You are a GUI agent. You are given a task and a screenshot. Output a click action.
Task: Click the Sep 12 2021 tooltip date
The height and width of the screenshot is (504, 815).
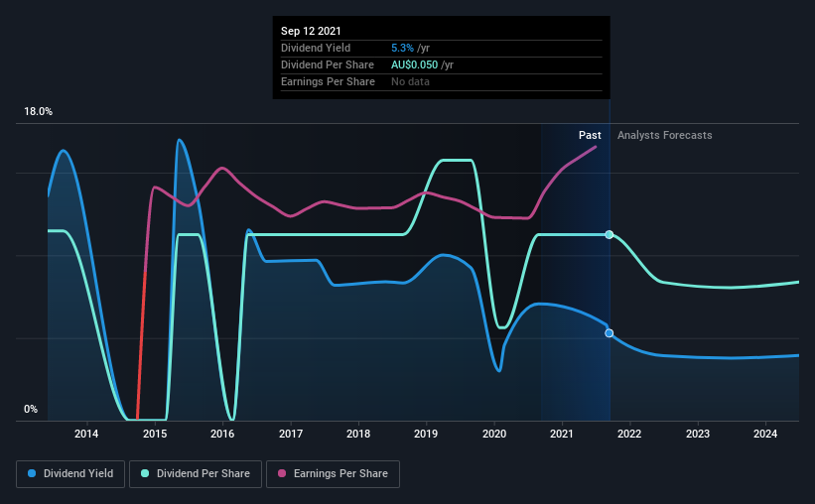point(311,31)
